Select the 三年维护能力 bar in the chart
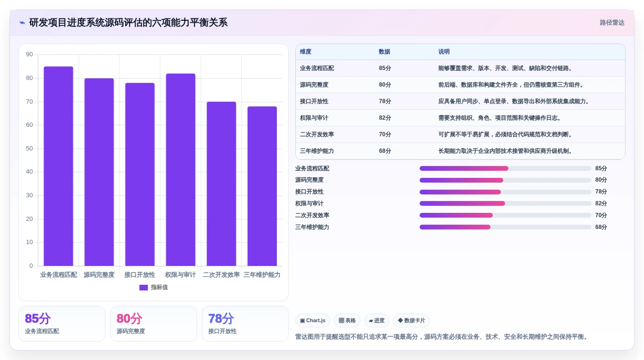This screenshot has height=360, width=644. (262, 186)
